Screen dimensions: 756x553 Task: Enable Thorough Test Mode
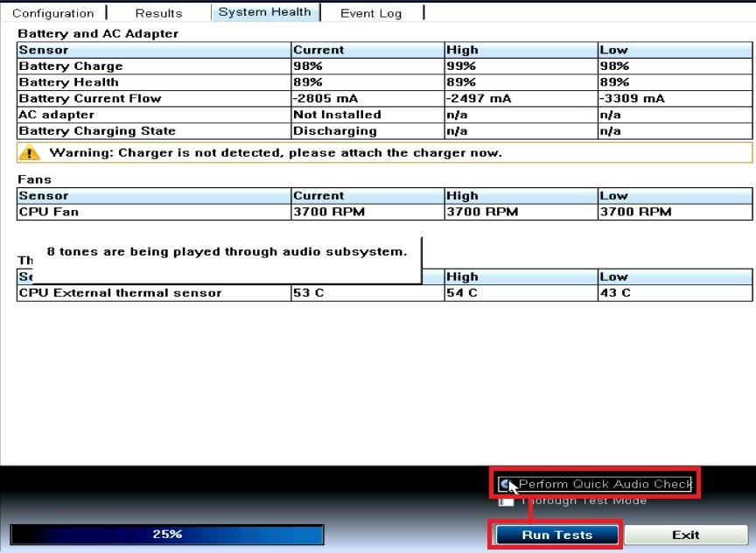(507, 500)
